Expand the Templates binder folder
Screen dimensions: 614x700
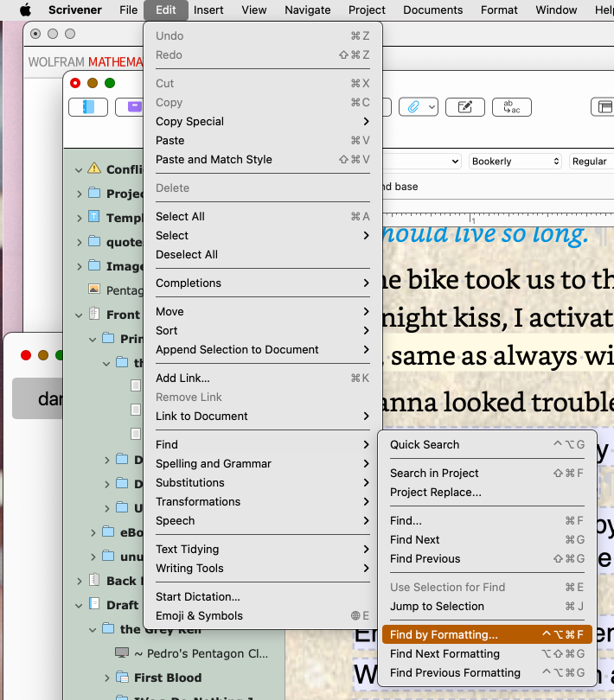point(79,219)
